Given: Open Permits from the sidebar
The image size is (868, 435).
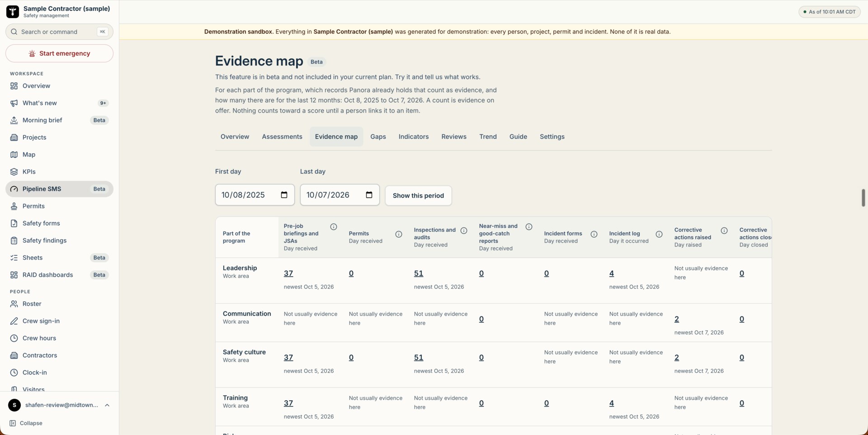Looking at the screenshot, I should [59, 206].
